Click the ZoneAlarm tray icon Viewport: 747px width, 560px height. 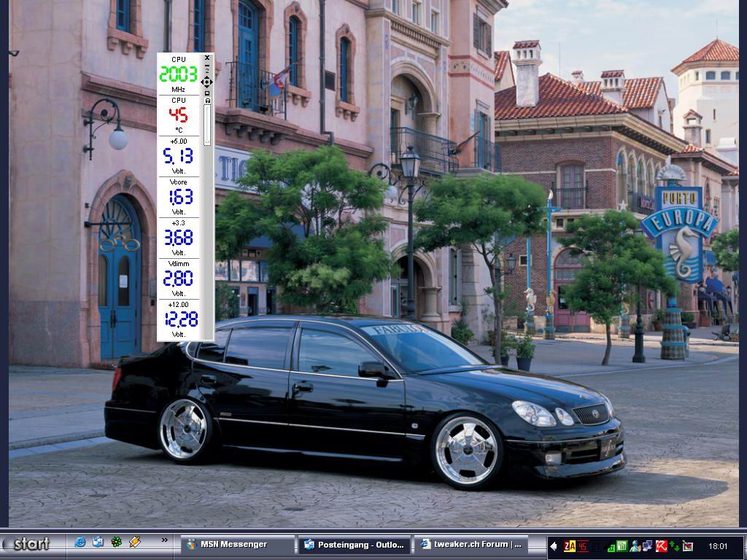[x=570, y=545]
